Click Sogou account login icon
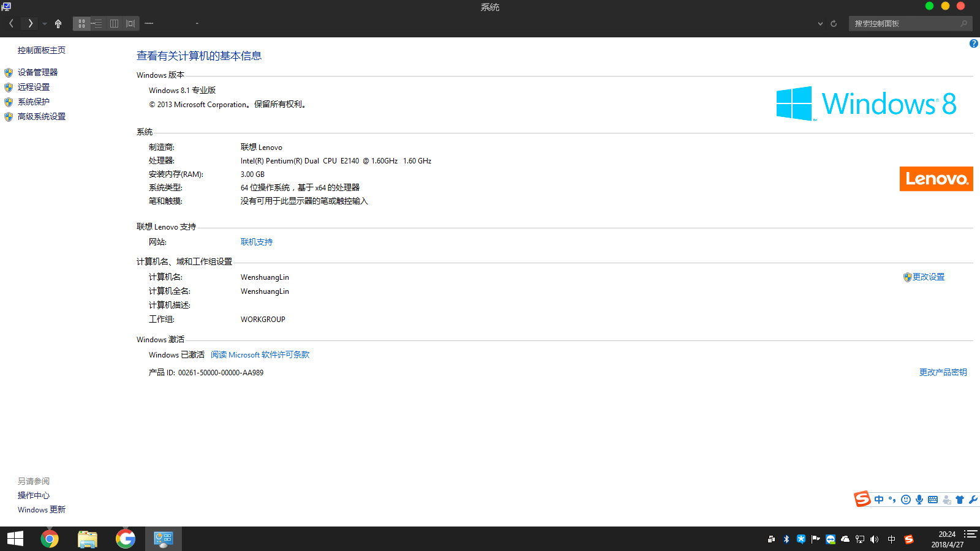 point(947,500)
